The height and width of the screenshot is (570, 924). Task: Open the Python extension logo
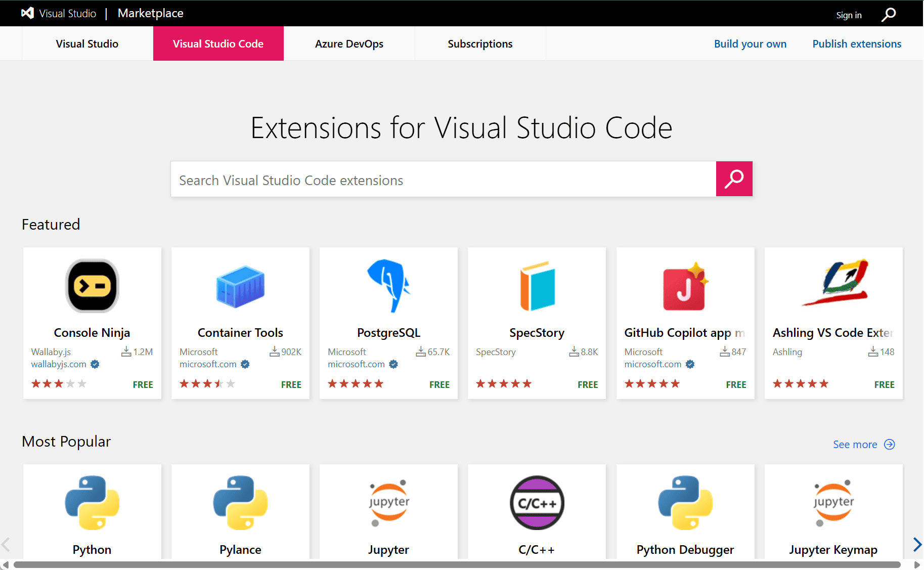[x=92, y=502]
